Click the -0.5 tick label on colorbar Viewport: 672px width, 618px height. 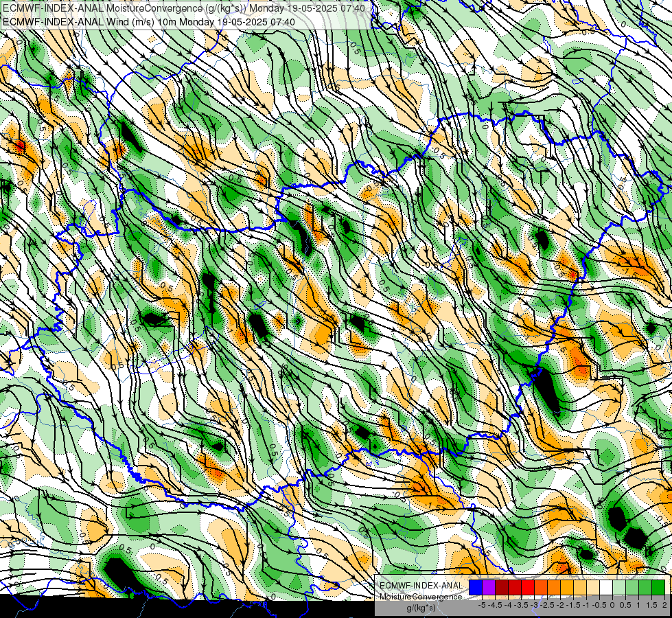(x=599, y=605)
